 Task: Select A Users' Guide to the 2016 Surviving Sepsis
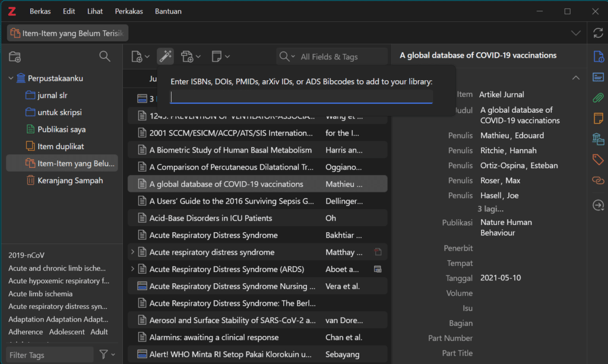pyautogui.click(x=258, y=201)
